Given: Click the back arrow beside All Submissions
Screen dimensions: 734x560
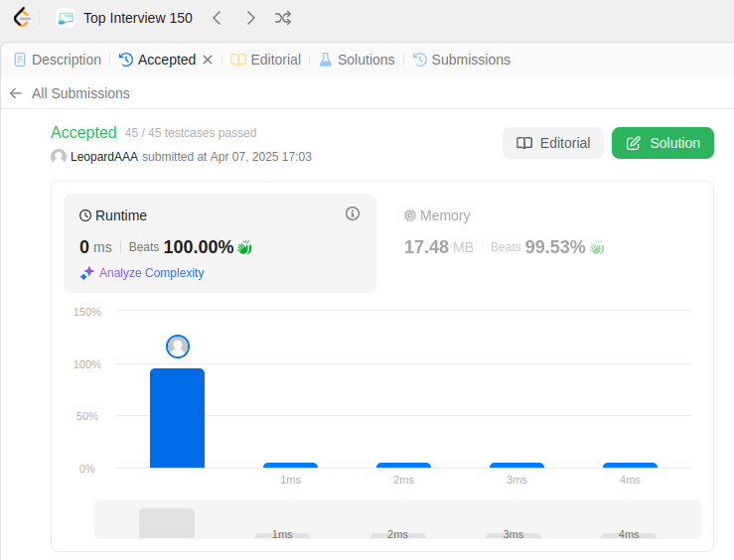Looking at the screenshot, I should click(16, 93).
